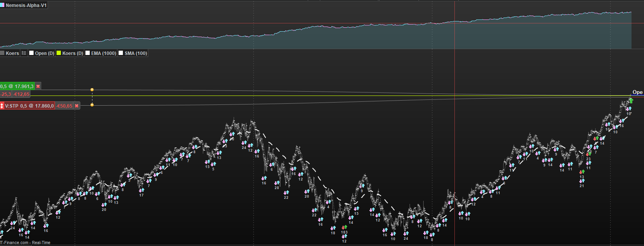This screenshot has width=644, height=246.
Task: Open the Koers (D) indicator label
Action: 73,53
